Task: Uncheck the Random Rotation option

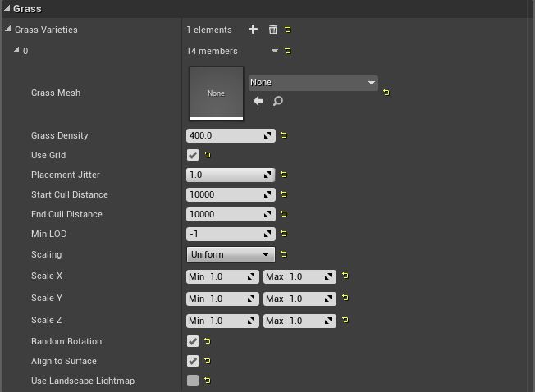Action: (x=193, y=341)
